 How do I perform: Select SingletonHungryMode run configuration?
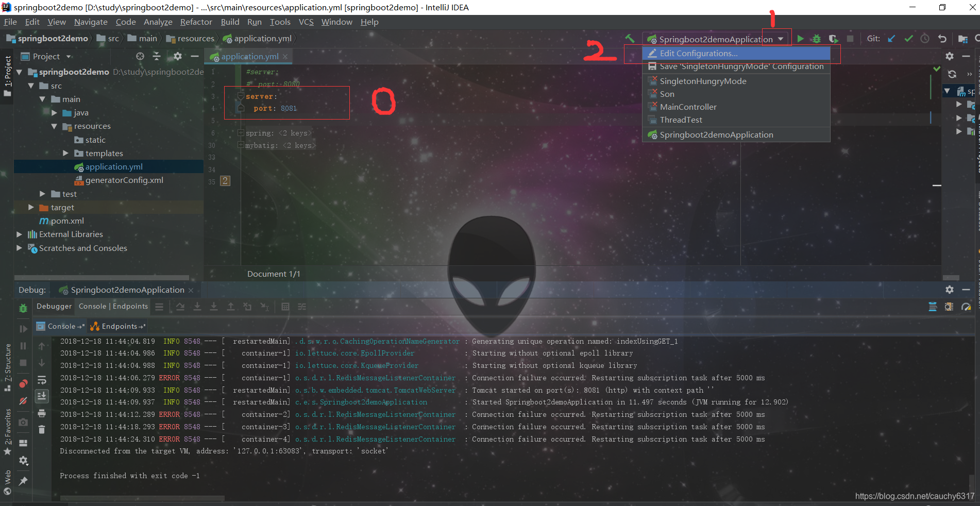736,81
